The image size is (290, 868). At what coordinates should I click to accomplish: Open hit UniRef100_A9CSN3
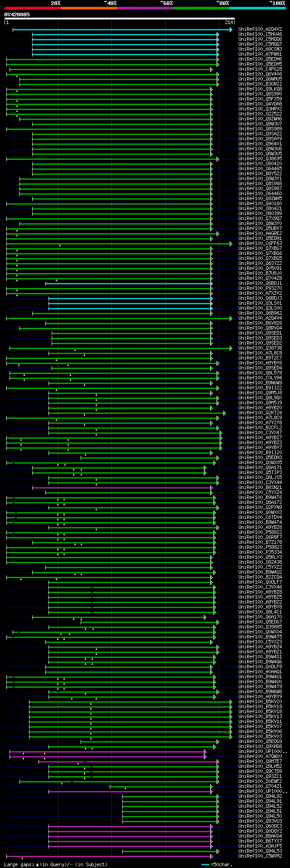pos(260,49)
